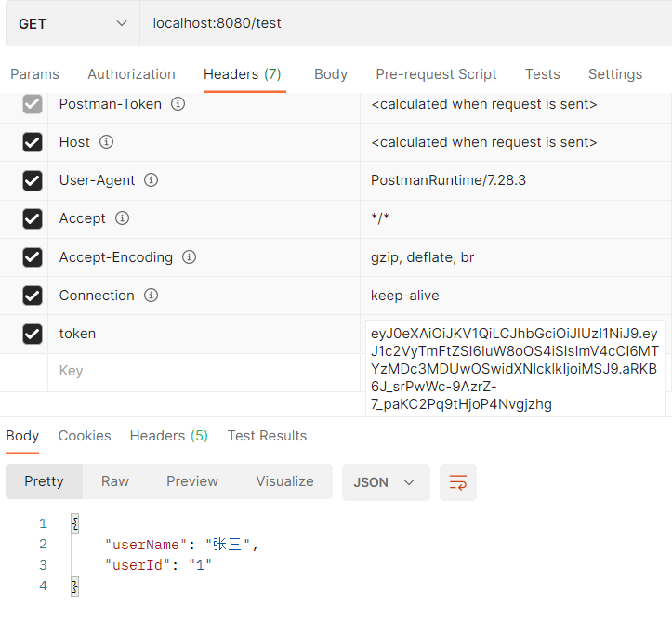The width and height of the screenshot is (672, 618).
Task: Open the GET method dropdown
Action: [x=72, y=23]
